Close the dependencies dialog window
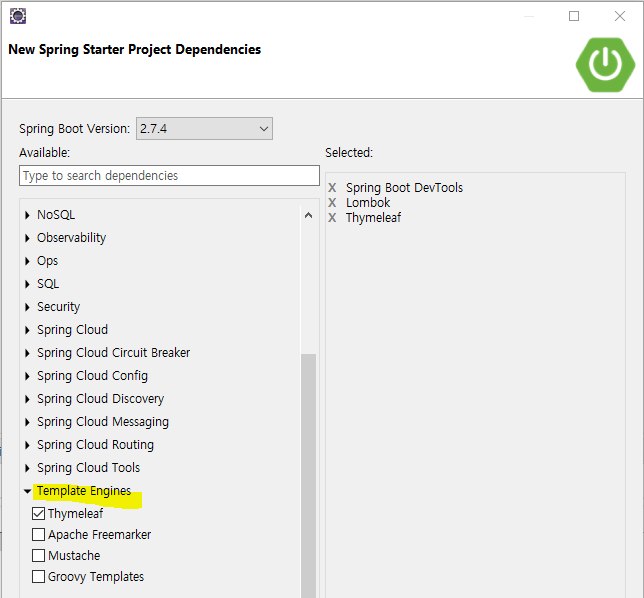 [x=620, y=16]
